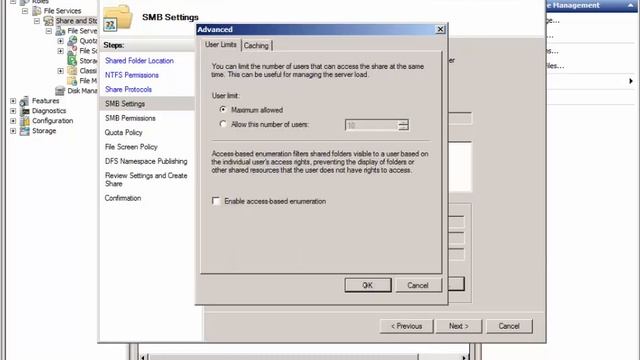The image size is (640, 360).
Task: Click Confirmation step text
Action: click(x=123, y=198)
